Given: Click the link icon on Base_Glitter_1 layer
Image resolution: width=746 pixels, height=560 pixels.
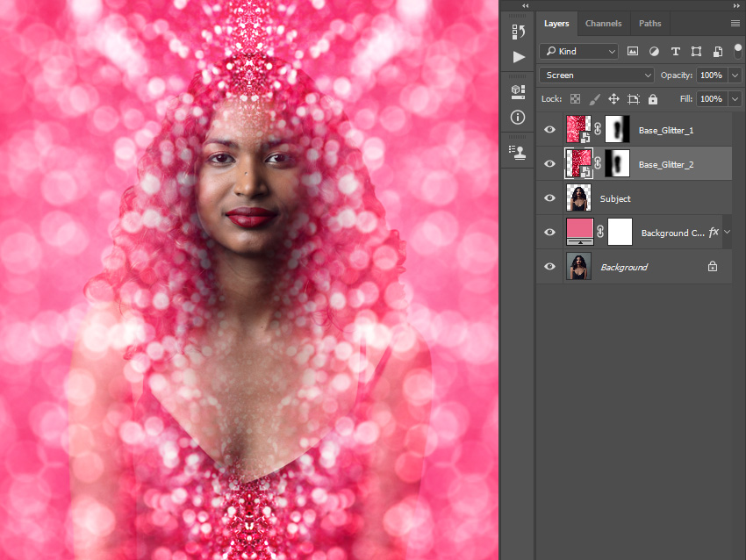Looking at the screenshot, I should point(598,129).
